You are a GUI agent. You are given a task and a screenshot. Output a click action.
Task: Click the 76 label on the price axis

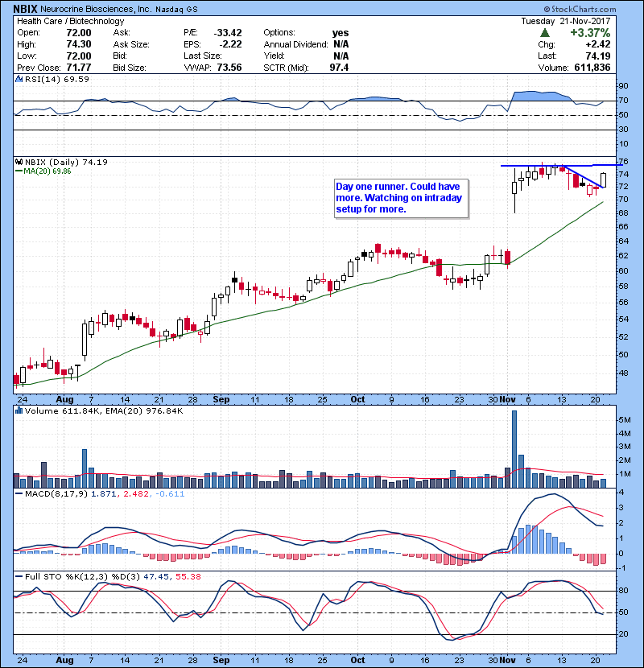[624, 162]
